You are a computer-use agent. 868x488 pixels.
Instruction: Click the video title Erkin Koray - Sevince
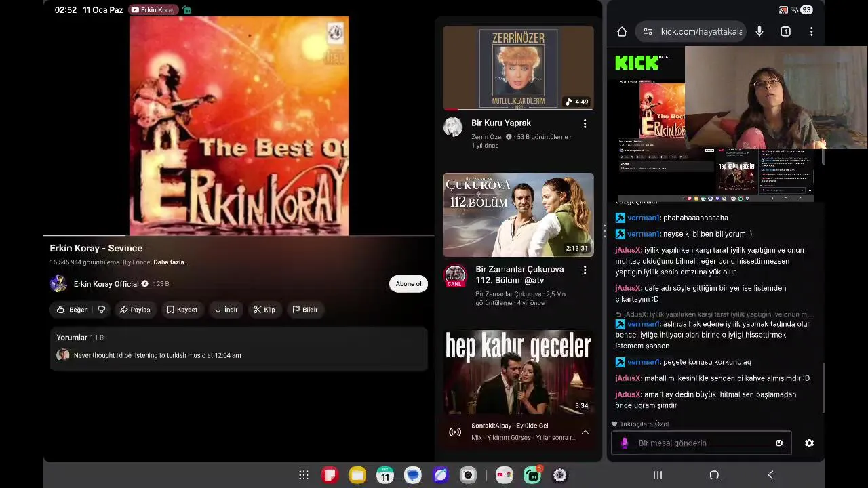click(x=96, y=248)
